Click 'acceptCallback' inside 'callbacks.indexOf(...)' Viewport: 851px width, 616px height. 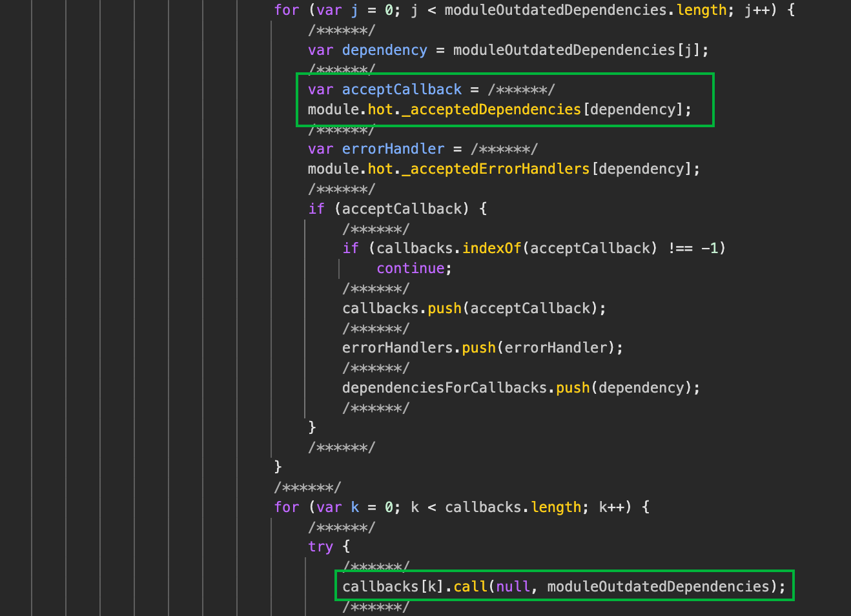(590, 249)
